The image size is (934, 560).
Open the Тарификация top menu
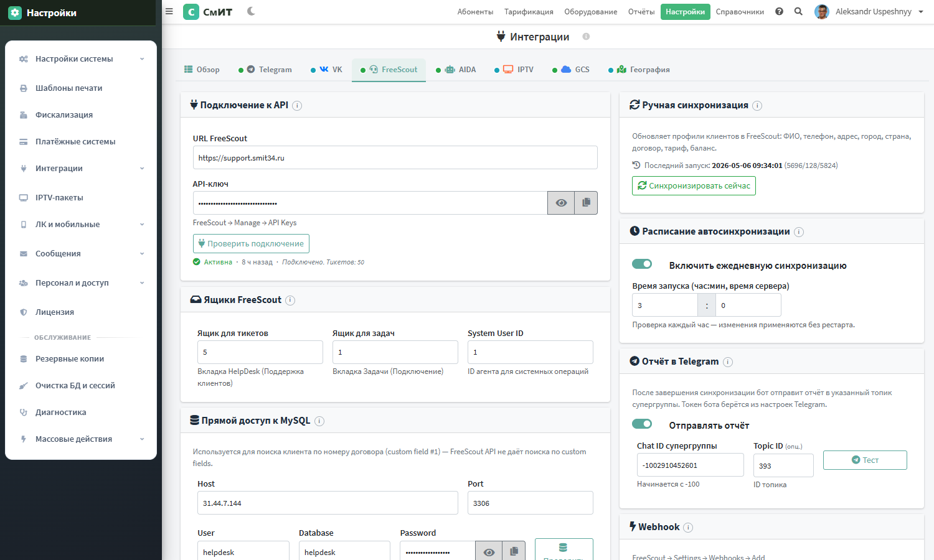(529, 12)
